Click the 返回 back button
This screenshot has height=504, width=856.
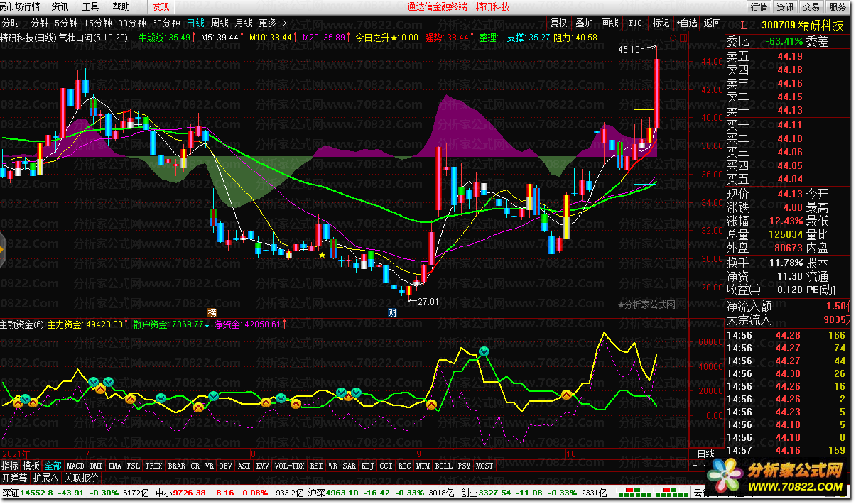(x=712, y=23)
